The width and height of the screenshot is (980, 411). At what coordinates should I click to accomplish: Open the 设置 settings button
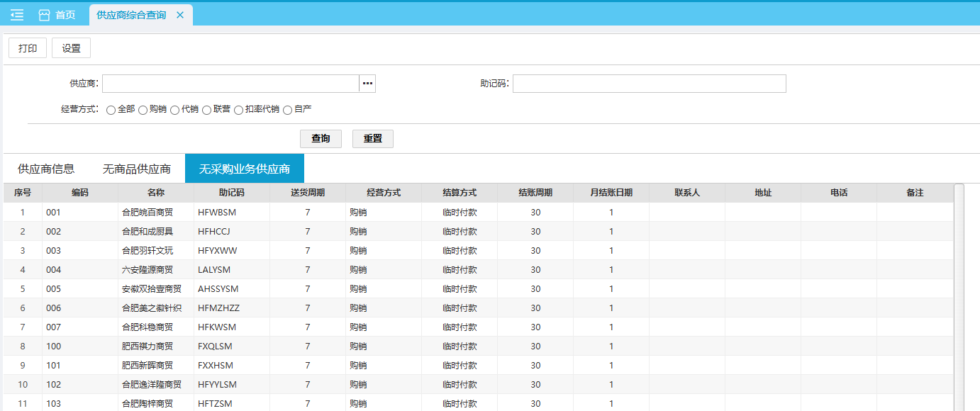pyautogui.click(x=71, y=48)
